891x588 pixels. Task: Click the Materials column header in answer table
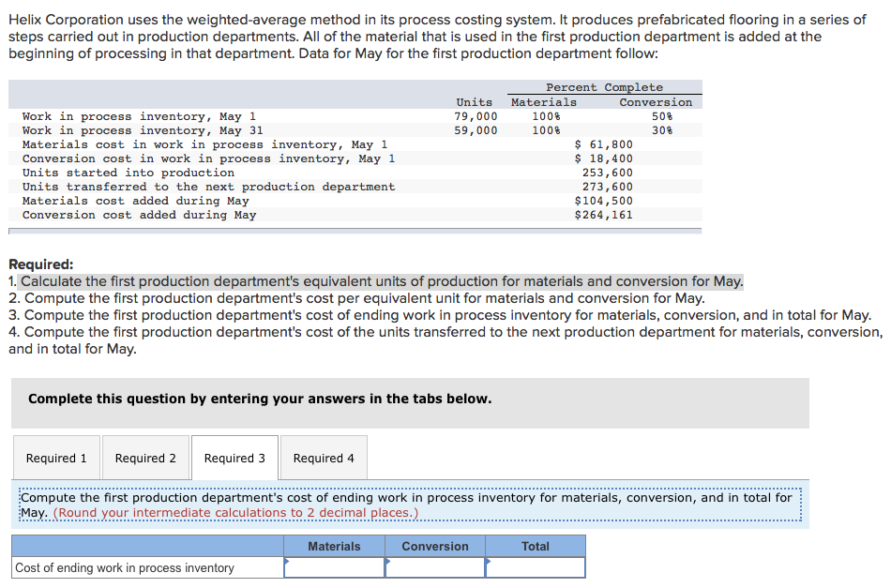pyautogui.click(x=334, y=546)
